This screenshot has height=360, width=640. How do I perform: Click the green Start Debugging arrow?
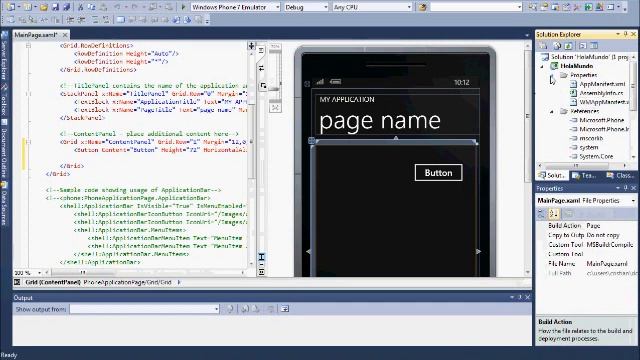click(183, 7)
